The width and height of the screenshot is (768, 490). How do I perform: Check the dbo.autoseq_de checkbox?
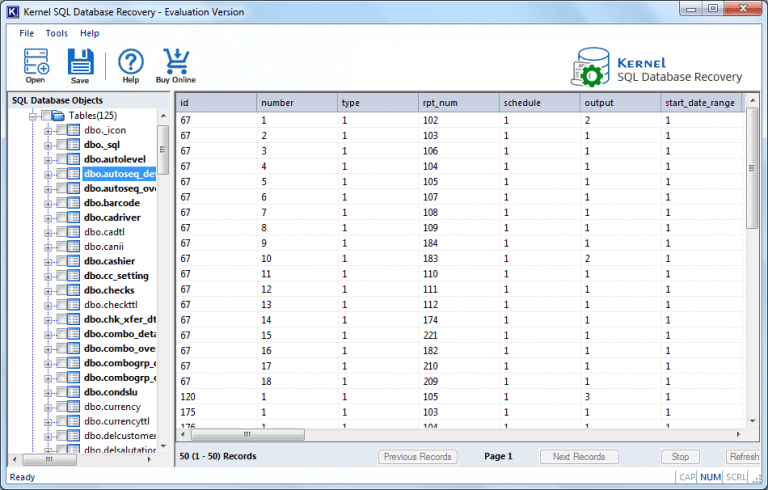61,174
